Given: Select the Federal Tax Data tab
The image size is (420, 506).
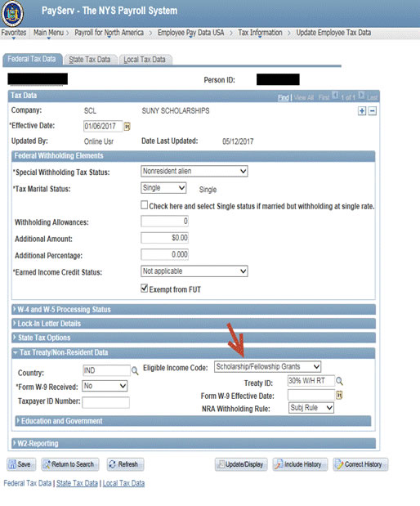Looking at the screenshot, I should 32,59.
